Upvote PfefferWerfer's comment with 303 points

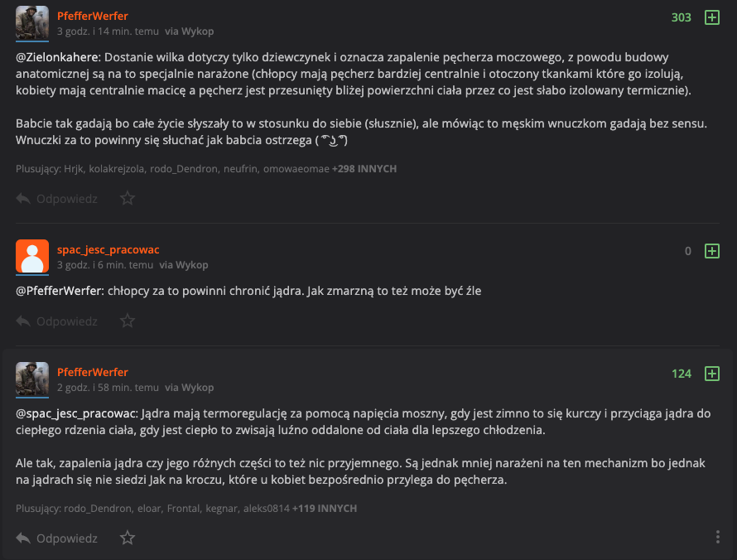(711, 17)
